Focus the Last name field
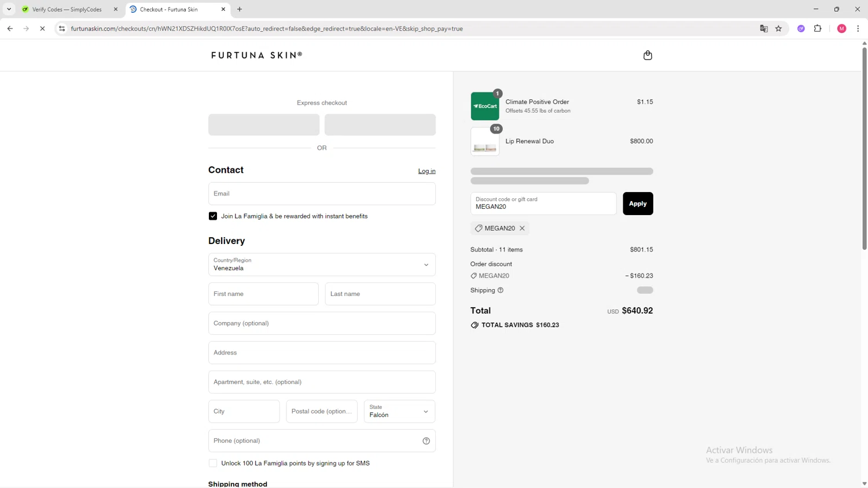Screen dimensions: 868x488 click(x=380, y=294)
